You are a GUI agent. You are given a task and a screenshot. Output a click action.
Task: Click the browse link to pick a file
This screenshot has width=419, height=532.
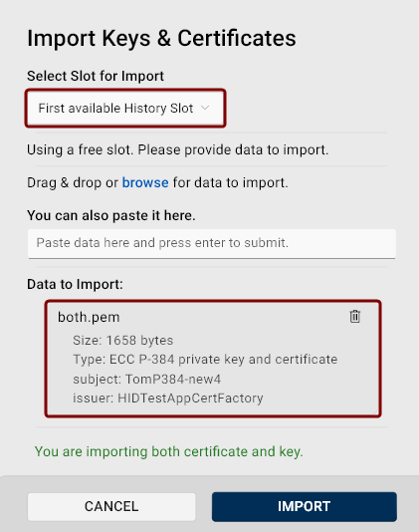145,182
